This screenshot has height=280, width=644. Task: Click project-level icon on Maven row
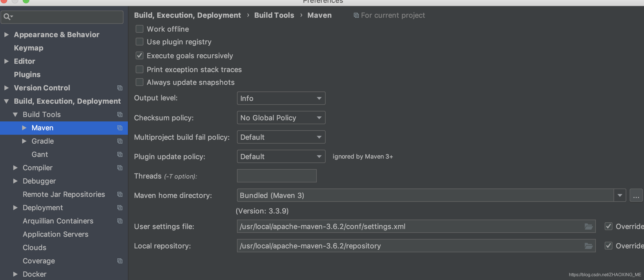(x=120, y=128)
